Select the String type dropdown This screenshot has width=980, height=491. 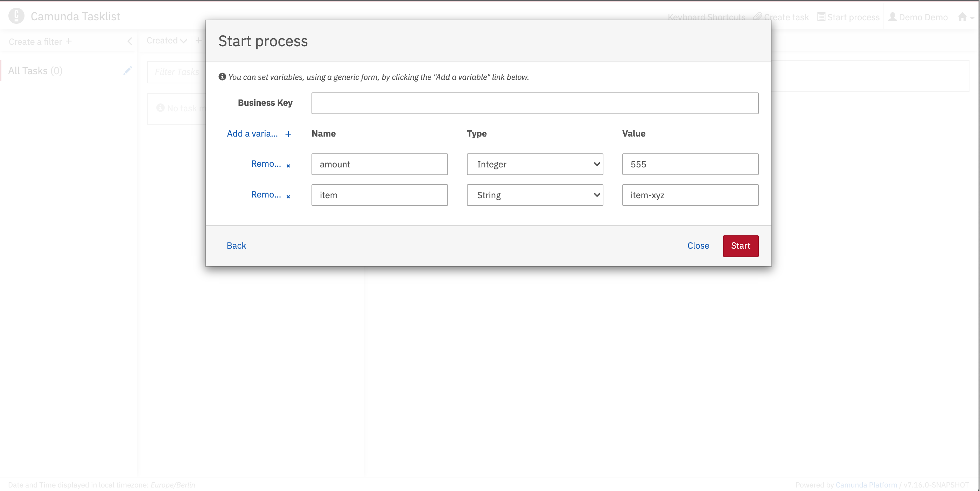point(535,194)
